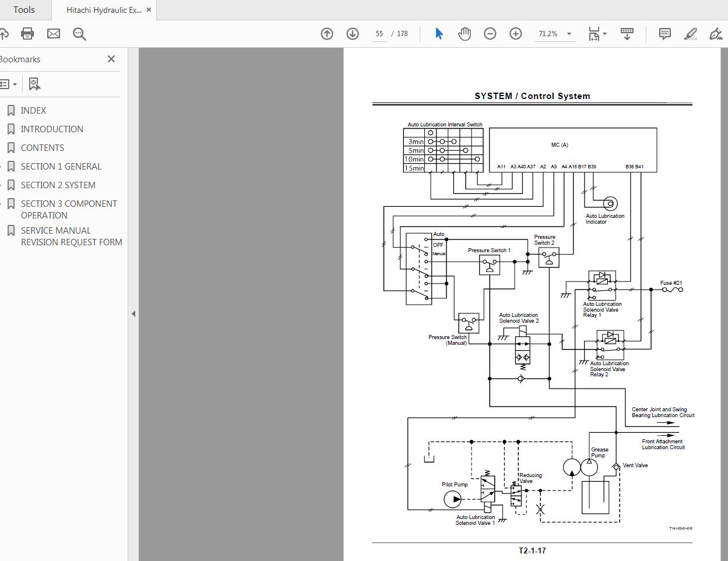Select the arrow Selection tool

(x=439, y=33)
